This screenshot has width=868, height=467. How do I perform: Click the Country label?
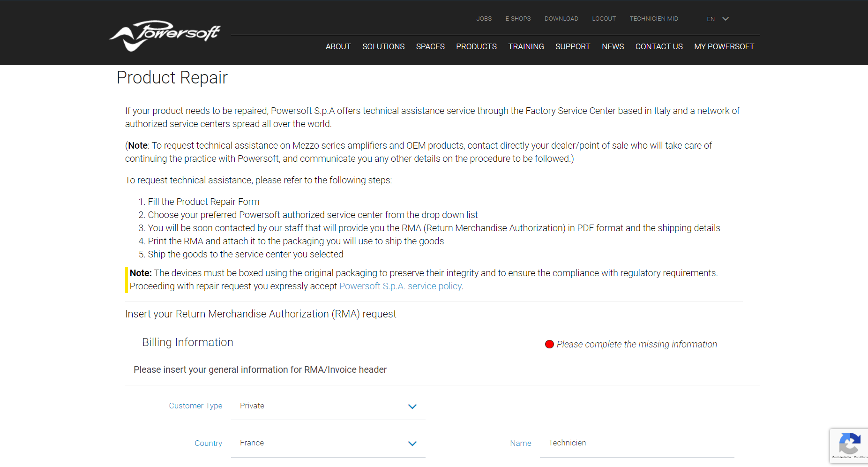(209, 443)
